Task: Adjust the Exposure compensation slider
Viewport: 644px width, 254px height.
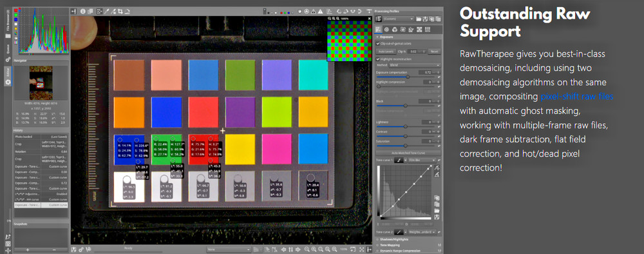Action: tap(406, 77)
